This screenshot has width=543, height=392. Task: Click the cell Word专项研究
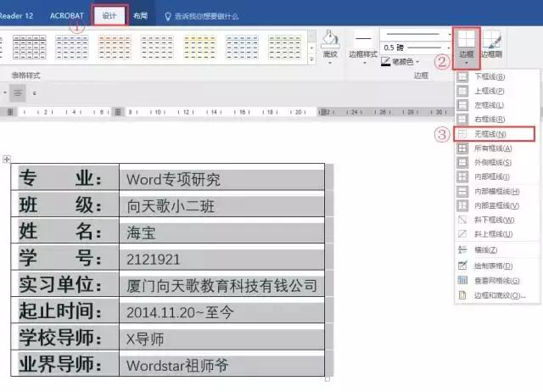pyautogui.click(x=222, y=177)
